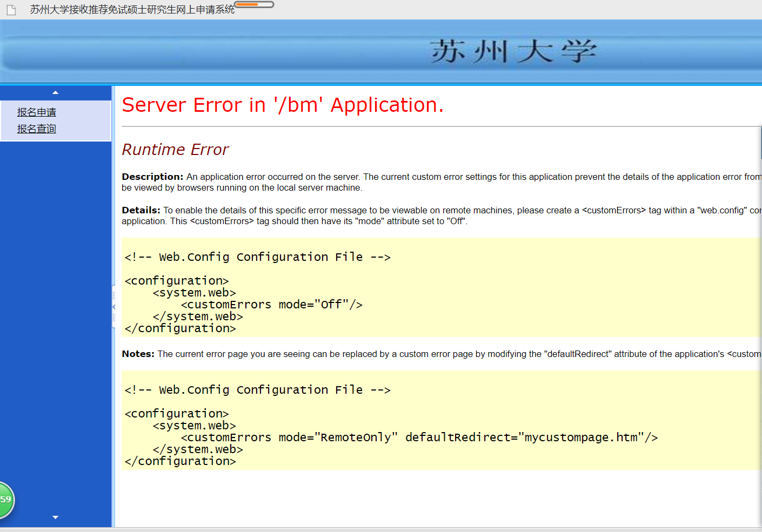Click the "Notes:" label

pos(138,354)
